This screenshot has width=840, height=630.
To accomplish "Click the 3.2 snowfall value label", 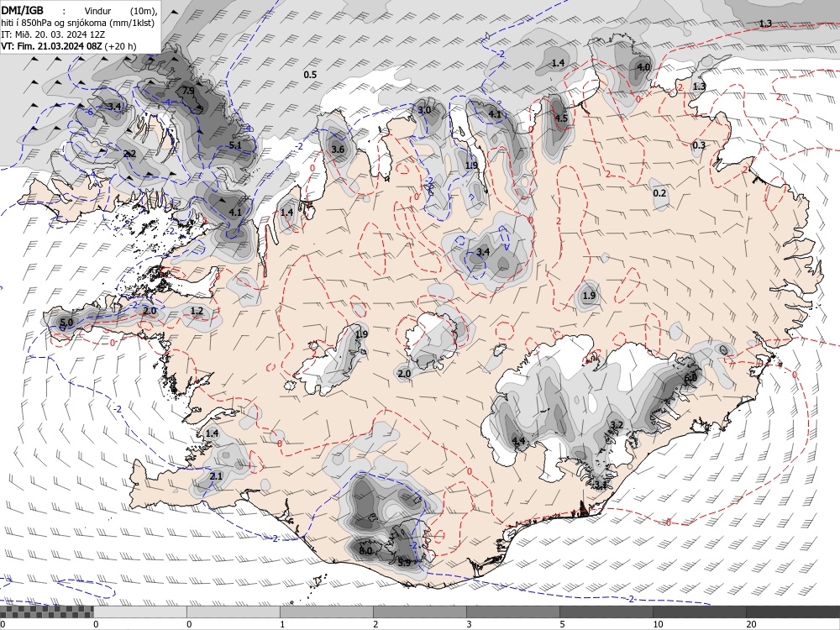I will [617, 425].
